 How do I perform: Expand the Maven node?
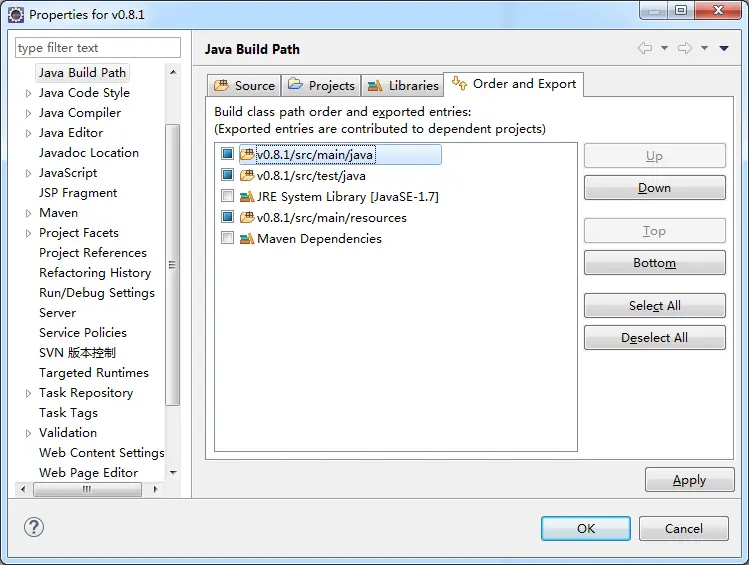28,213
